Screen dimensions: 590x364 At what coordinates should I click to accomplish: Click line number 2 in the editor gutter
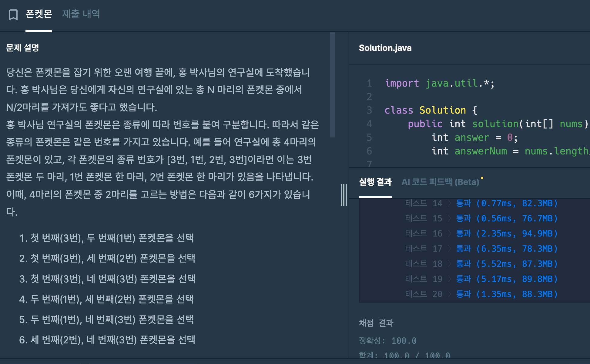369,97
